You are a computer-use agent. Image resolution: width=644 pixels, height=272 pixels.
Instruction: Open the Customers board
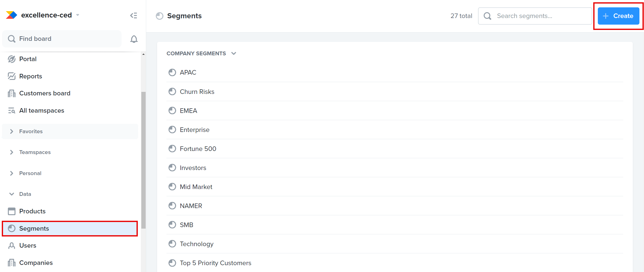coord(45,93)
